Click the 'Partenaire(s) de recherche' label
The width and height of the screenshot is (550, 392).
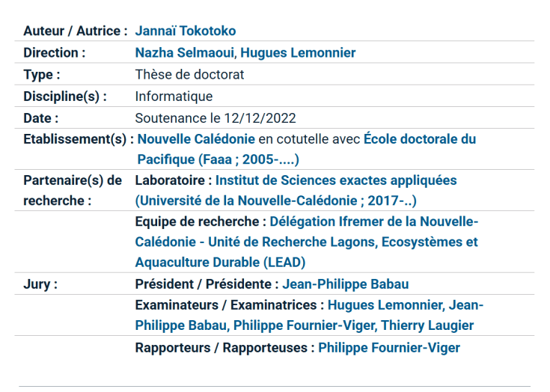point(72,191)
